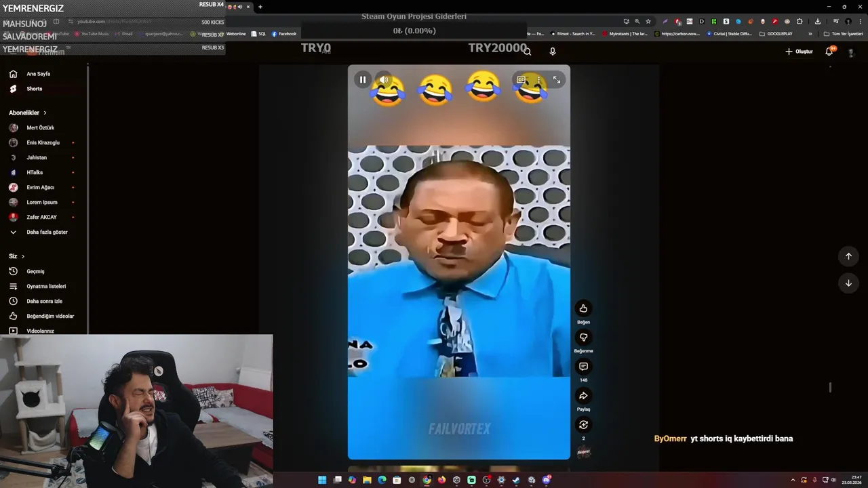Image resolution: width=868 pixels, height=488 pixels.
Task: Go to the next short with down arrow
Action: coord(848,283)
